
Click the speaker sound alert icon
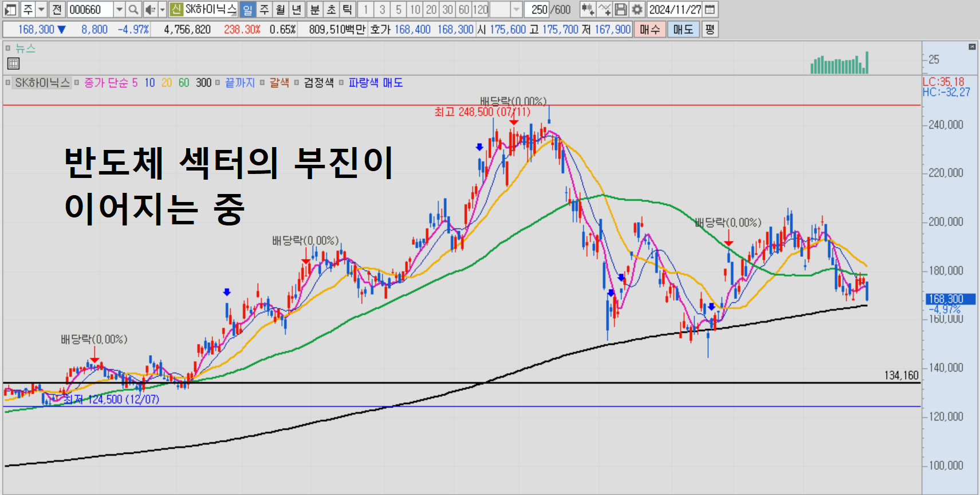149,9
